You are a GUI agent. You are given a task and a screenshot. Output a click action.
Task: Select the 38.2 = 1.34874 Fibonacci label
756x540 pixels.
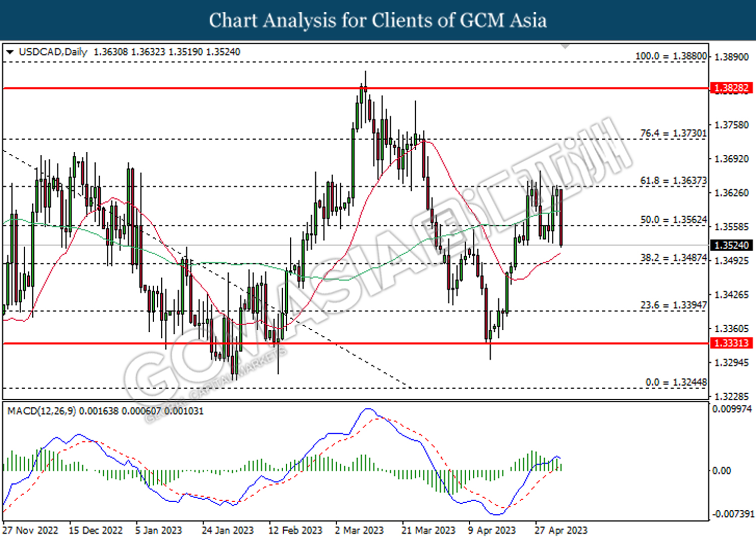(x=673, y=258)
